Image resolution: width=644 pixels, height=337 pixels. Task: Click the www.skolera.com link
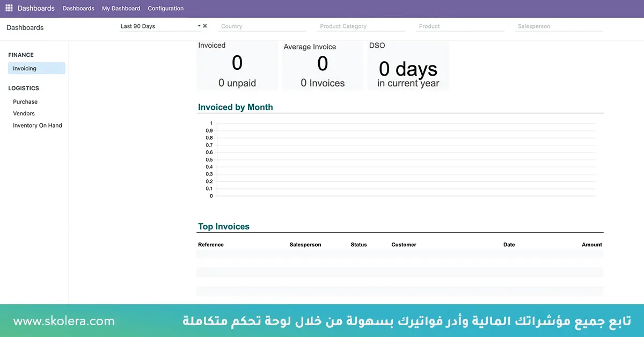[64, 321]
